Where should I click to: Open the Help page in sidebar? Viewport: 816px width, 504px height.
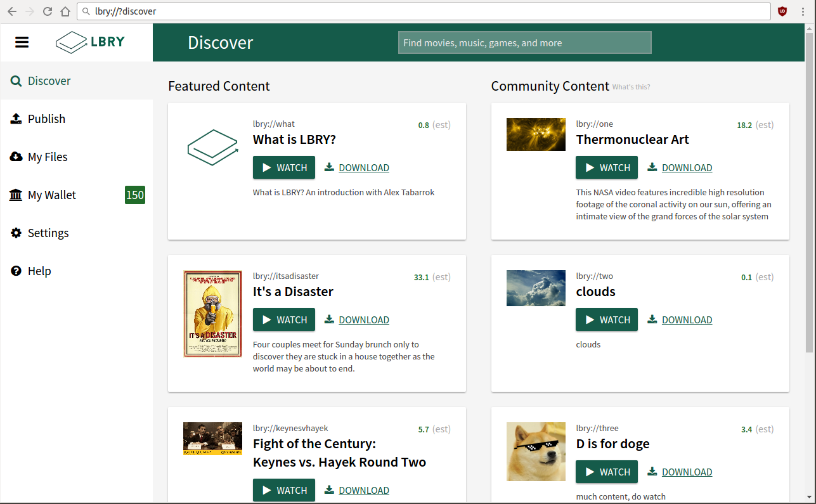[39, 271]
